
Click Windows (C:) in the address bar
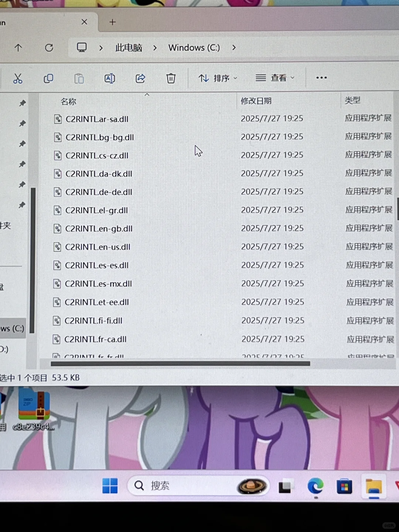tap(194, 48)
